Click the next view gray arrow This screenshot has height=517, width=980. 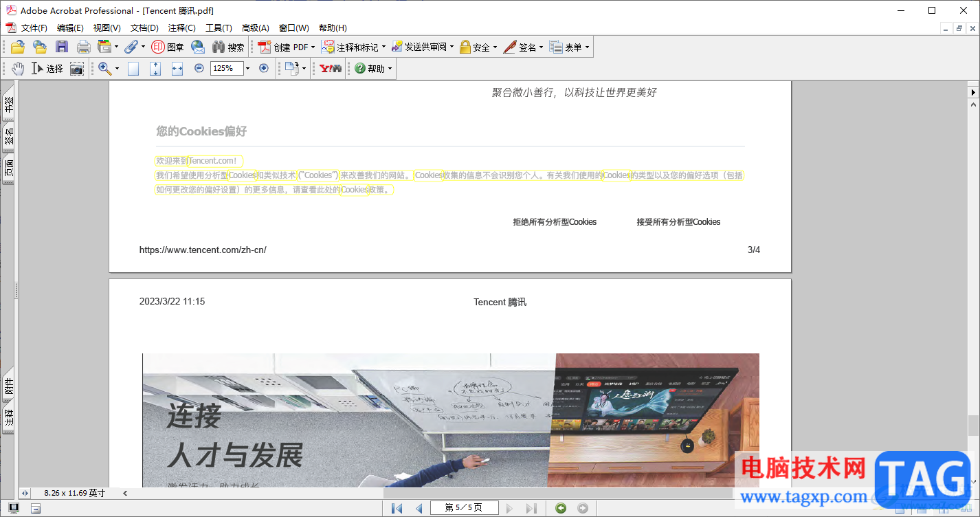(583, 508)
